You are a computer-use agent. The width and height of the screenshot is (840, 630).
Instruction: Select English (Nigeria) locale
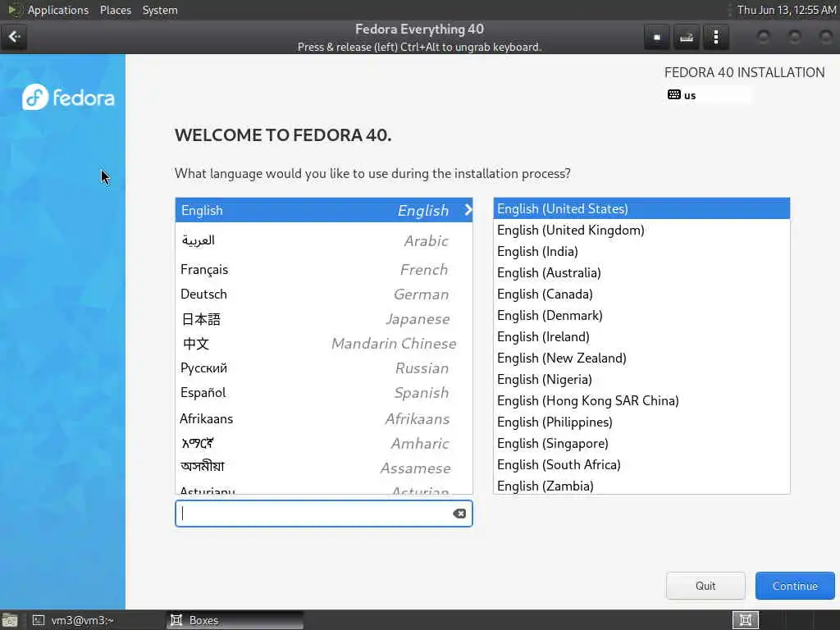(x=641, y=379)
